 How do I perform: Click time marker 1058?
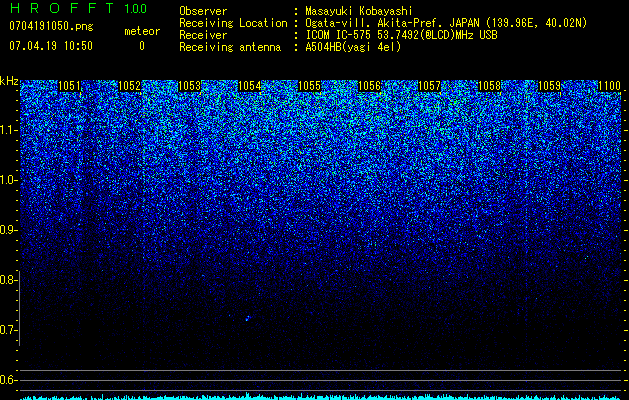[490, 86]
